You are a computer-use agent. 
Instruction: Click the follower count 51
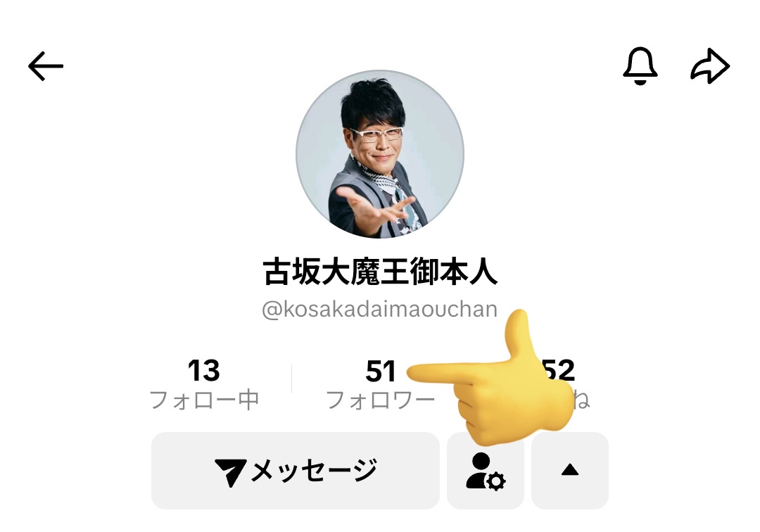click(x=381, y=371)
